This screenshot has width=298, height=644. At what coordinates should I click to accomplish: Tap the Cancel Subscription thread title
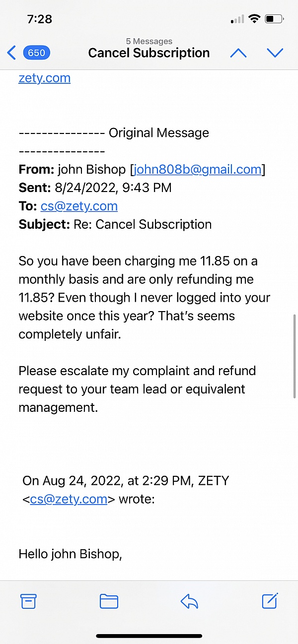point(149,53)
